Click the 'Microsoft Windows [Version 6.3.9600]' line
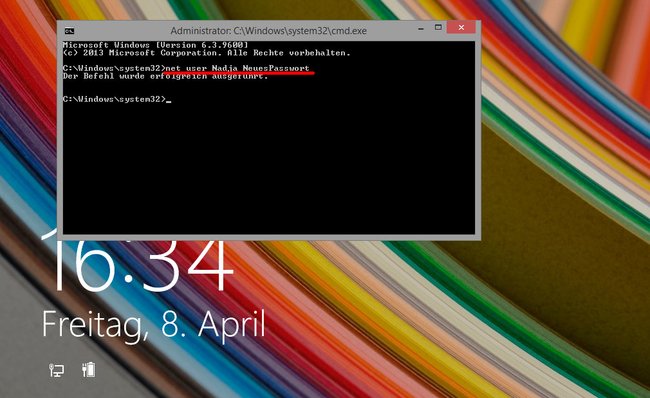 [x=155, y=45]
